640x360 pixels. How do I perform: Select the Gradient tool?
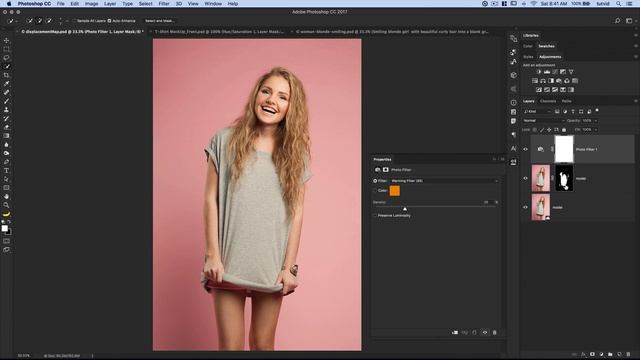pyautogui.click(x=7, y=136)
